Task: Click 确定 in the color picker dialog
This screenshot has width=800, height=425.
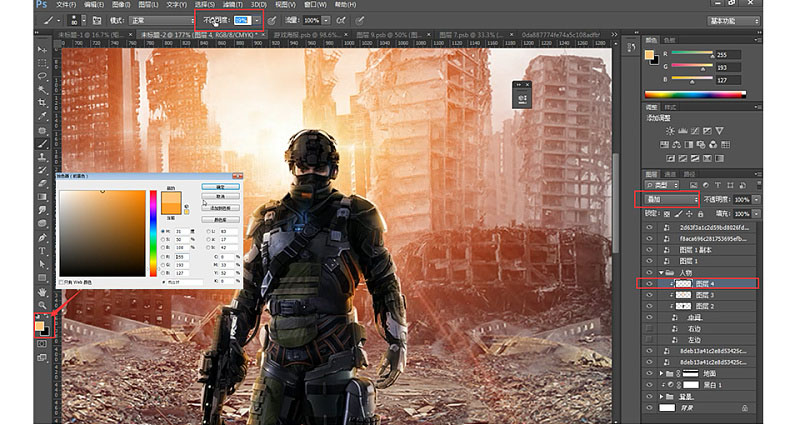Action: (x=220, y=187)
